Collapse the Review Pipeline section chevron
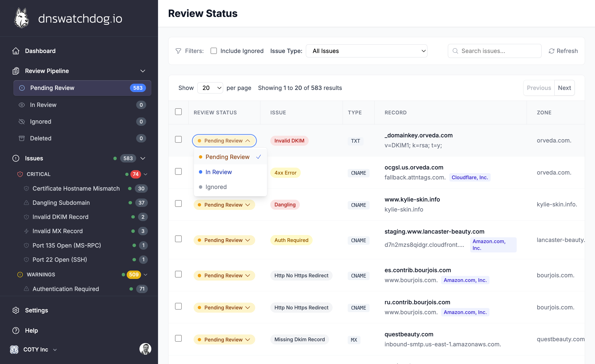595x364 pixels. click(143, 71)
